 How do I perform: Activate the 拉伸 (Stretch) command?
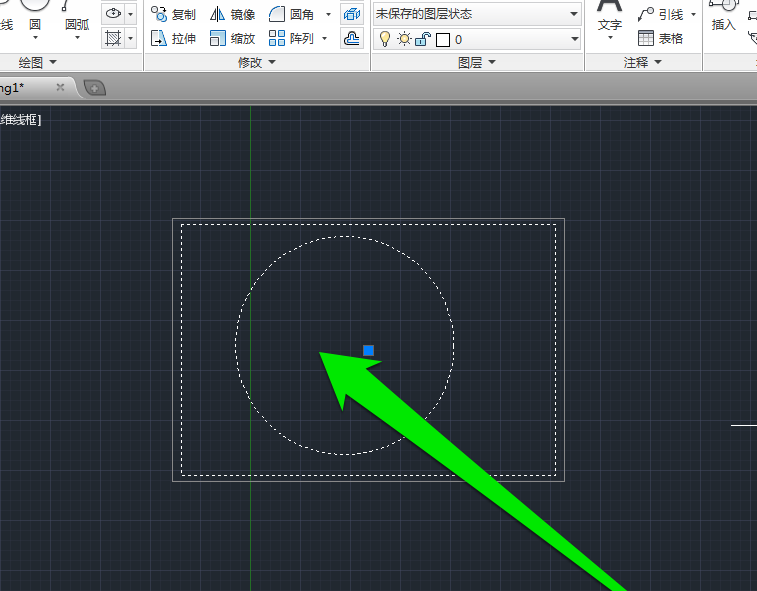click(173, 38)
